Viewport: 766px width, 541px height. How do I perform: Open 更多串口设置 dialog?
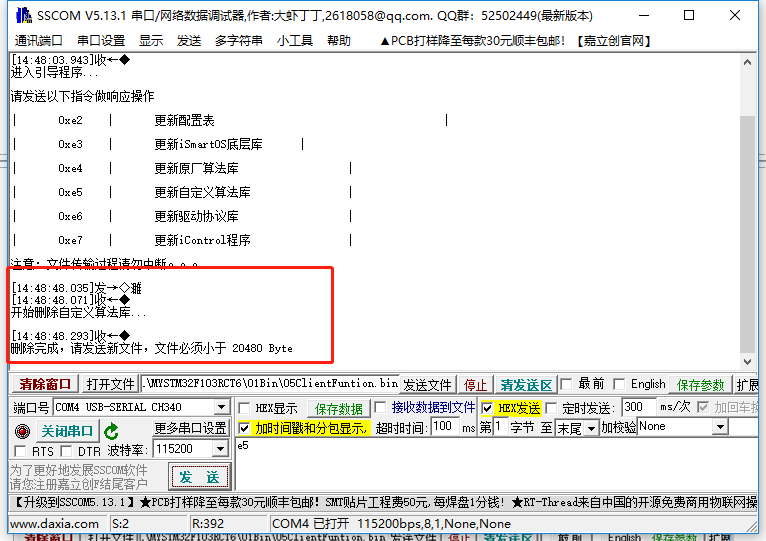(191, 429)
